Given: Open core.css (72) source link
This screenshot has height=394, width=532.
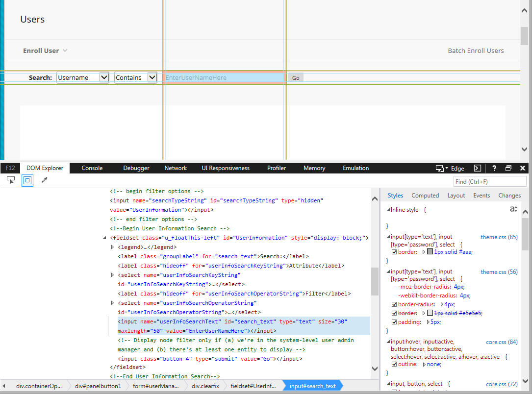Looking at the screenshot, I should tap(502, 384).
